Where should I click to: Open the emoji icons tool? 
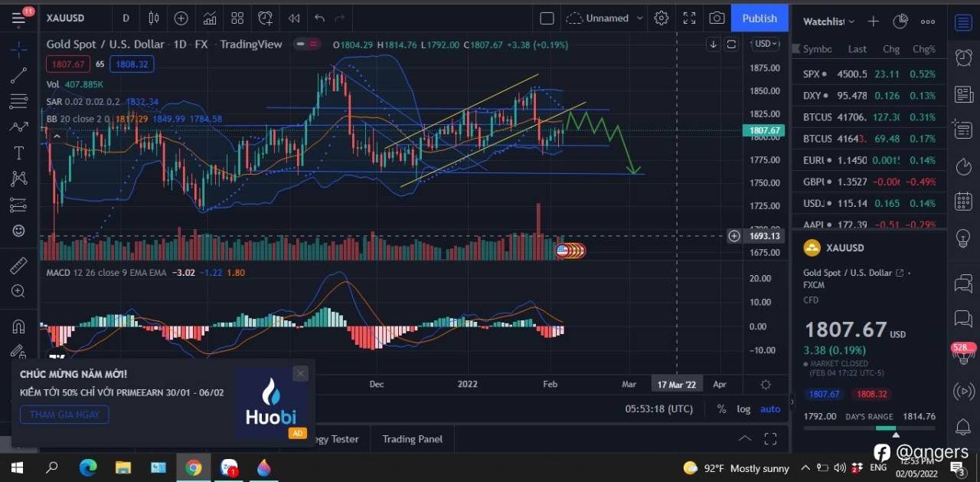coord(18,231)
